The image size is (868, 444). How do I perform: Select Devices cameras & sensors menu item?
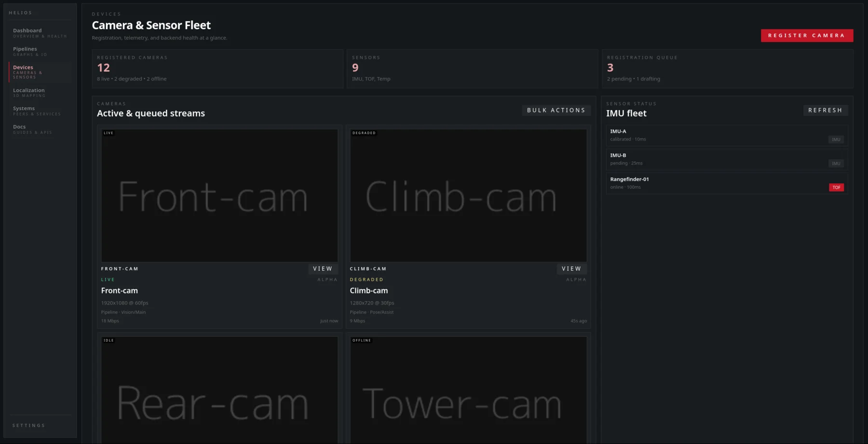pos(40,72)
